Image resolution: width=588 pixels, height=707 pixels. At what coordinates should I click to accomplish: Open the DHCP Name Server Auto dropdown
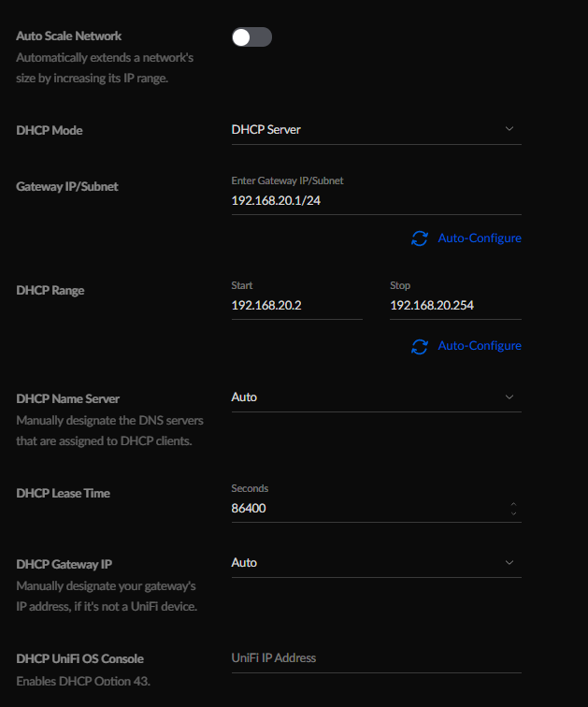pos(376,397)
